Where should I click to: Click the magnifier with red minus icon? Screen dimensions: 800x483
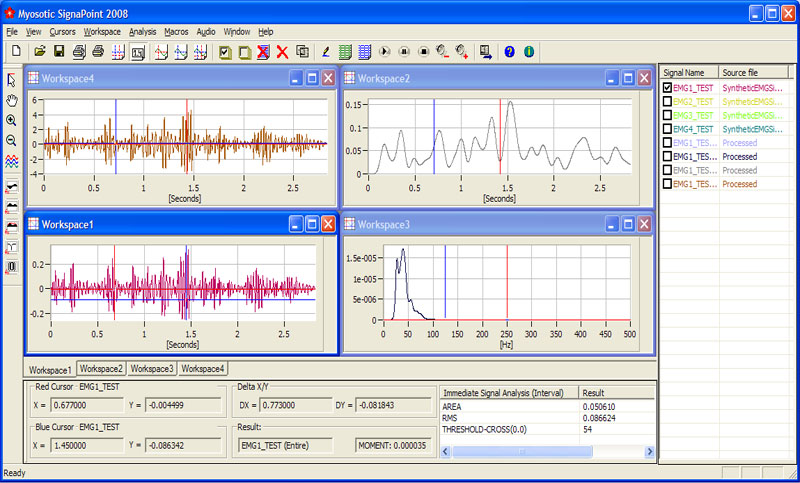click(442, 52)
